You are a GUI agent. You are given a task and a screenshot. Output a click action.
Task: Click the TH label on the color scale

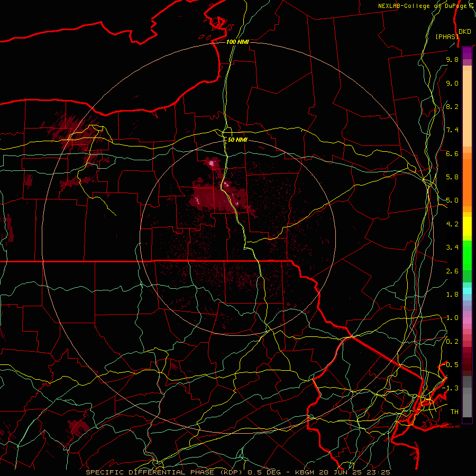click(454, 412)
